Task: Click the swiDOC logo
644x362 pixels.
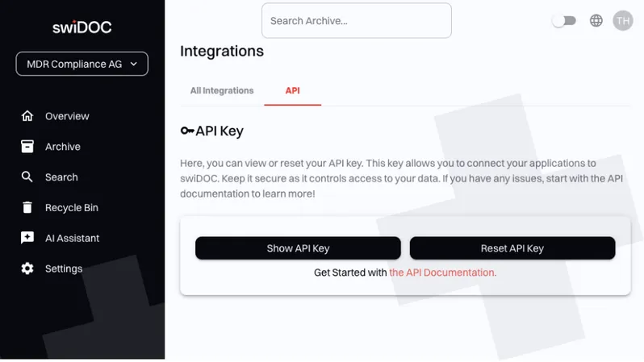Action: click(x=82, y=27)
